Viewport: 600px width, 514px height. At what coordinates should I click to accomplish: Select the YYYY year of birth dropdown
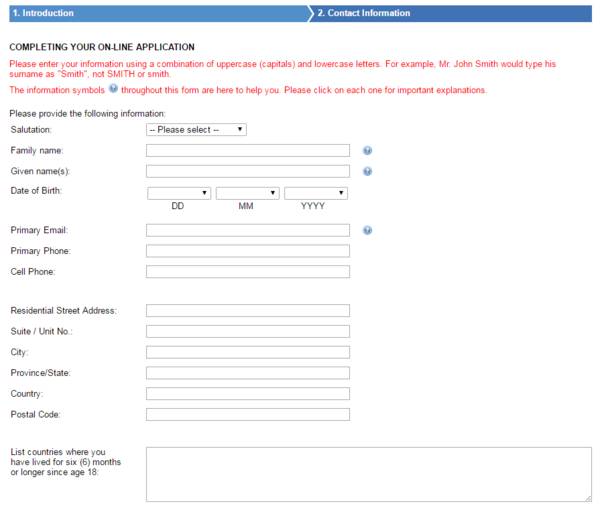[316, 193]
